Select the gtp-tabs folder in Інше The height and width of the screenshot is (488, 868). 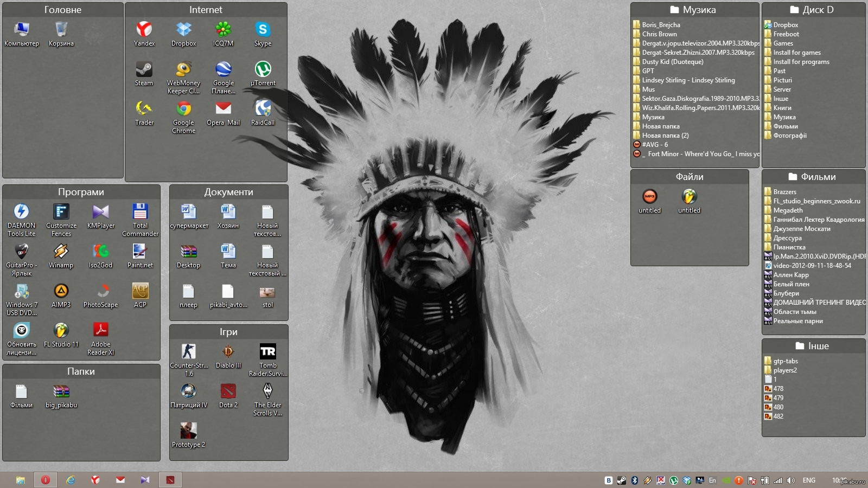point(785,361)
